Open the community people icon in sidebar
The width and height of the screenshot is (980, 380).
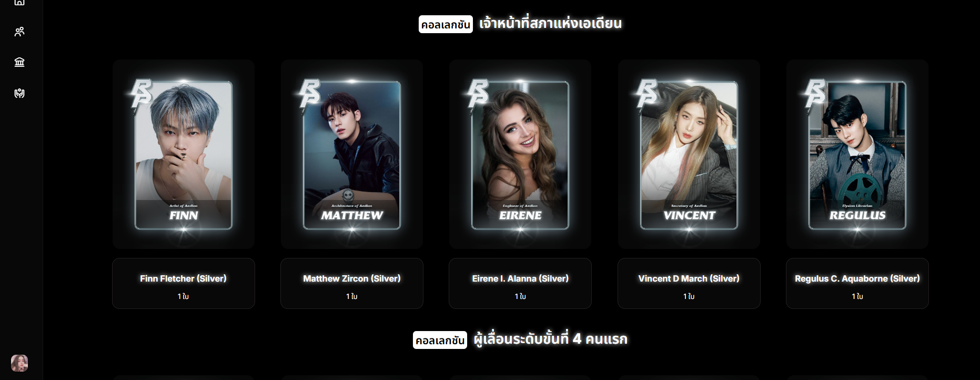[19, 32]
